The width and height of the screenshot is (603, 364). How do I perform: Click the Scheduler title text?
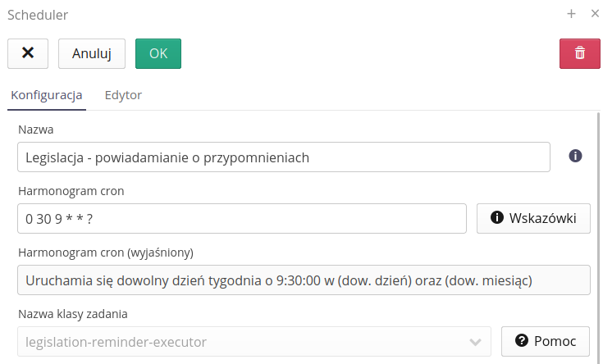click(x=38, y=14)
